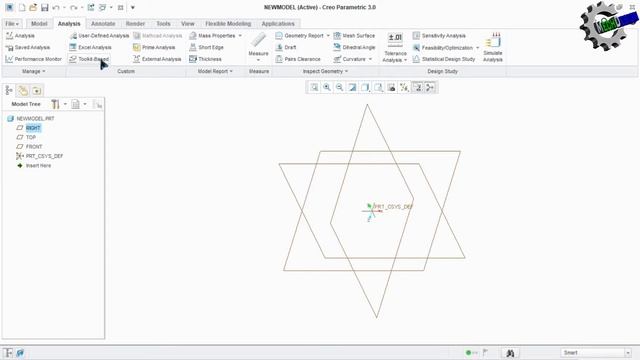
Task: Switch to the Tools tab
Action: click(x=163, y=24)
